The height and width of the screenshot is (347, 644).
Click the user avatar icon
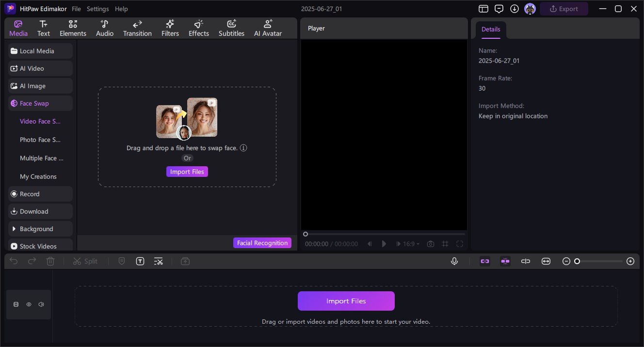[530, 9]
